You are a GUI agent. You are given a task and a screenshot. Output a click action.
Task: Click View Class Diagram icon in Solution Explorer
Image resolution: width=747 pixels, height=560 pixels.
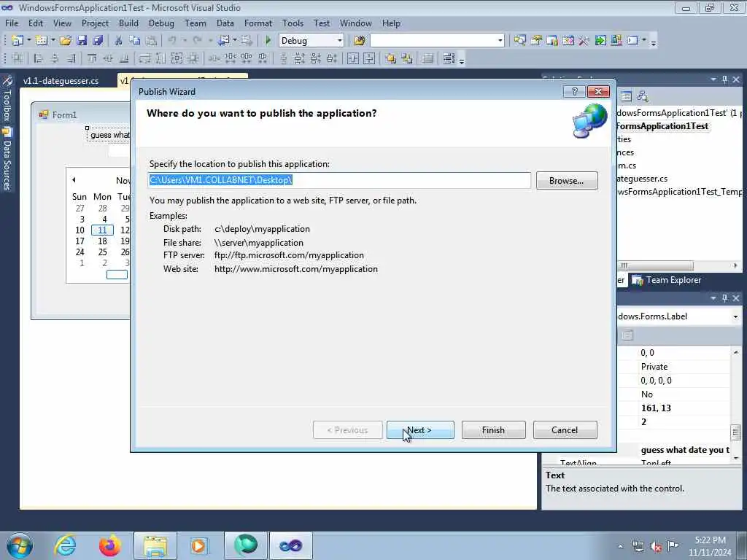click(642, 96)
